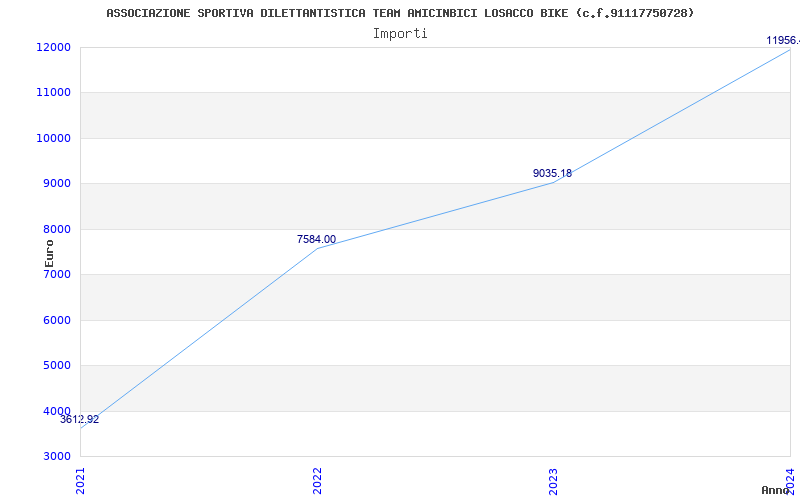Click the 6000 y-axis tick label
The height and width of the screenshot is (500, 800).
56,320
